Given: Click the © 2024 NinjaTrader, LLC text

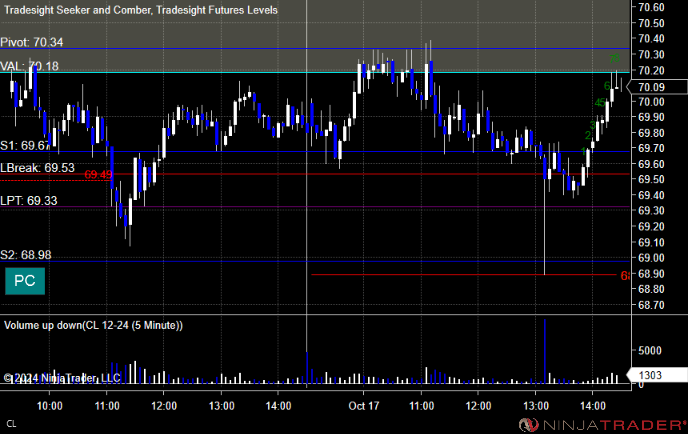Looking at the screenshot, I should coord(62,378).
